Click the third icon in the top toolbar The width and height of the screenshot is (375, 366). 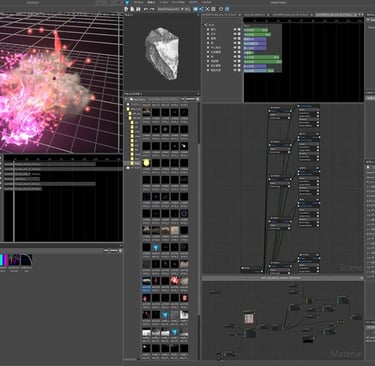coord(138,9)
